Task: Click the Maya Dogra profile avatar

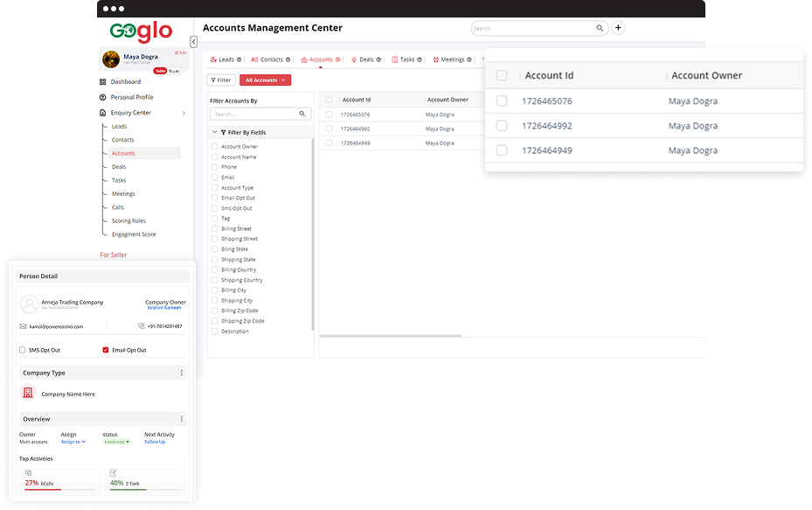Action: 111,59
